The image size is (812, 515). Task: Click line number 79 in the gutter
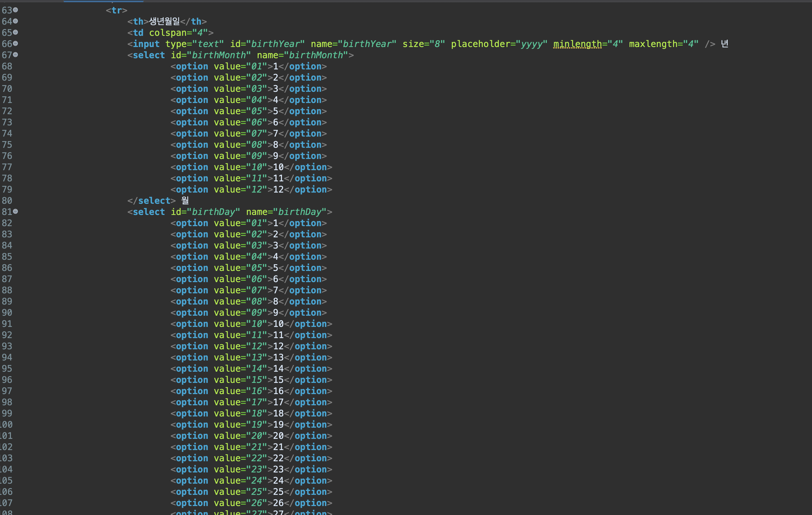point(7,189)
